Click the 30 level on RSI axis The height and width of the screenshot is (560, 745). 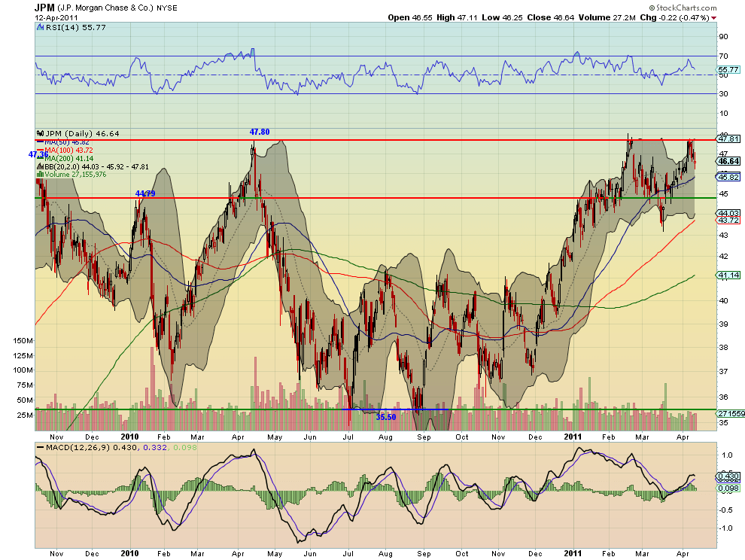[723, 93]
